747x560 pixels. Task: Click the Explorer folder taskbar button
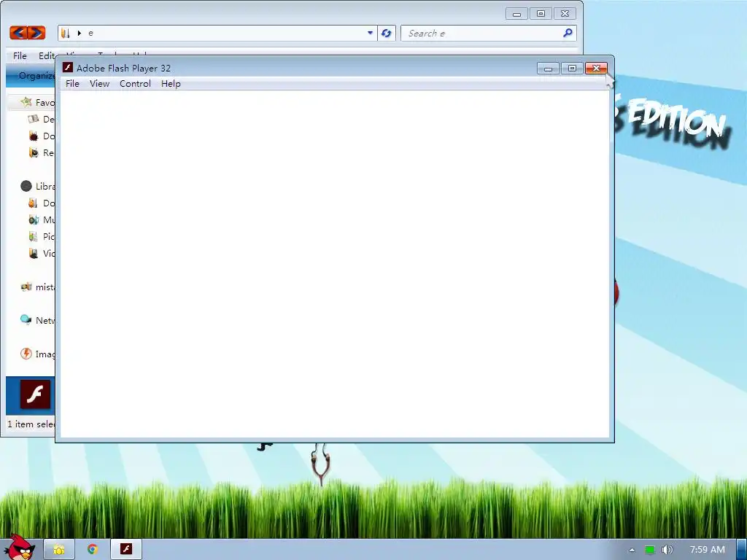(58, 550)
